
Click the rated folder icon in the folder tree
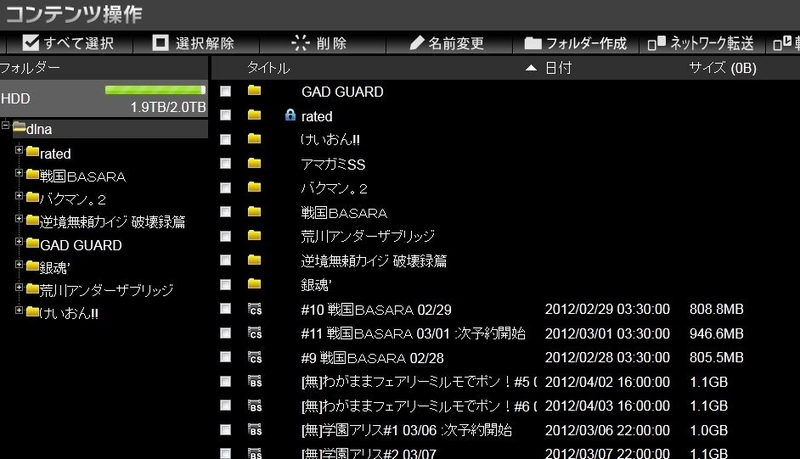pos(33,151)
